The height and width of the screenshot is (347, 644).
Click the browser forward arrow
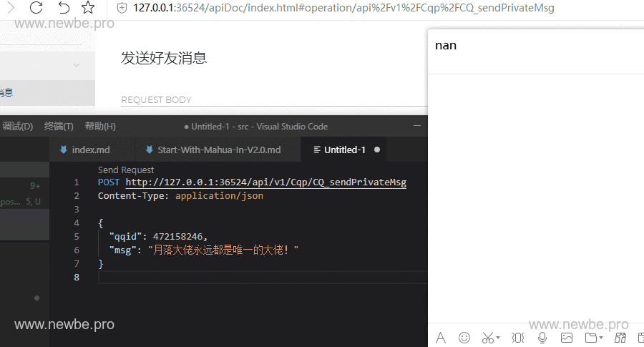coord(11,7)
